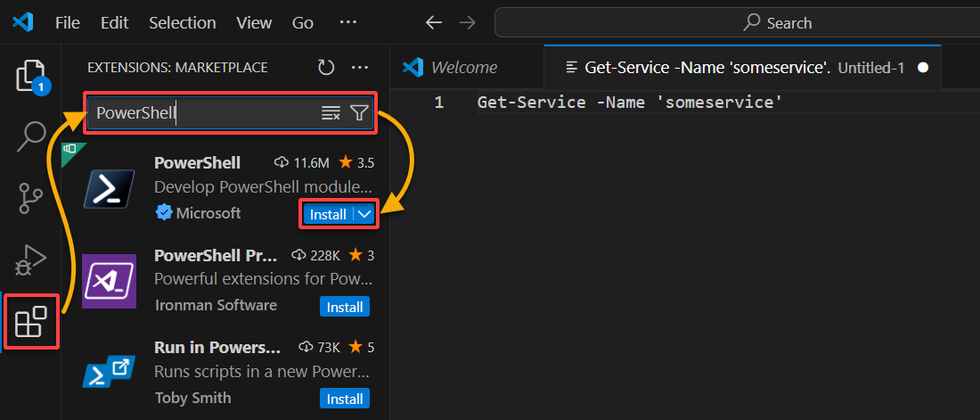Install the Microsoft PowerShell extension
Image resolution: width=980 pixels, height=420 pixels.
328,215
